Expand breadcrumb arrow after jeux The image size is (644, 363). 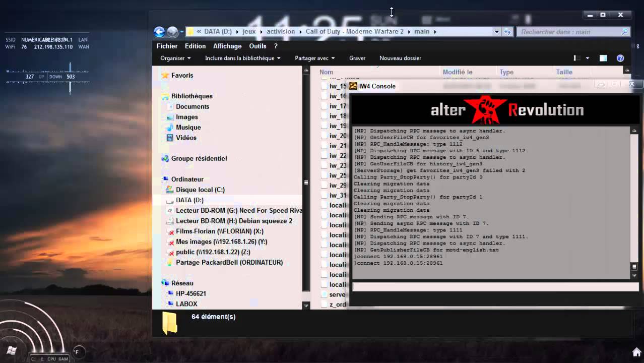click(x=261, y=32)
